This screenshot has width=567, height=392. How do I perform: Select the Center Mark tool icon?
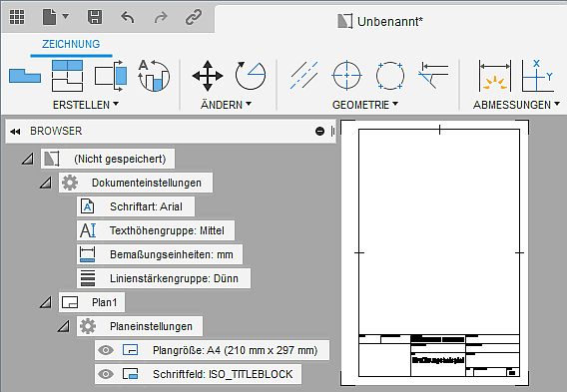click(346, 76)
